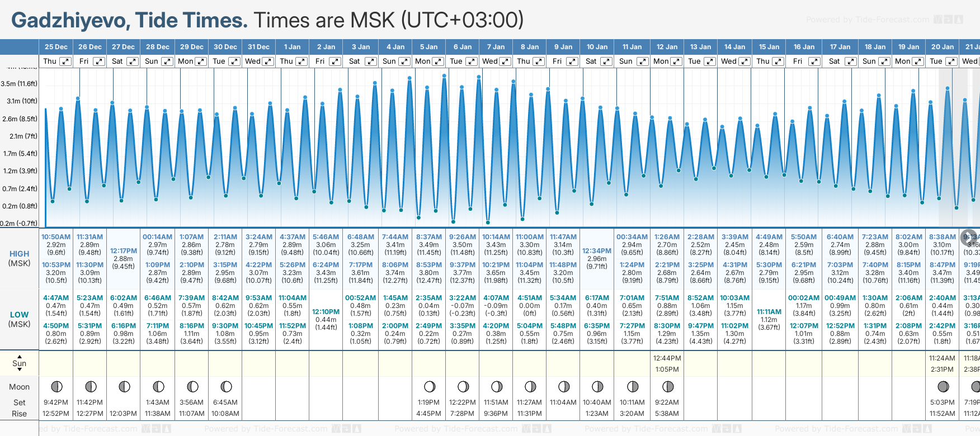This screenshot has height=436, width=980.
Task: Expand the Fri 9 Jan day view
Action: 572,61
